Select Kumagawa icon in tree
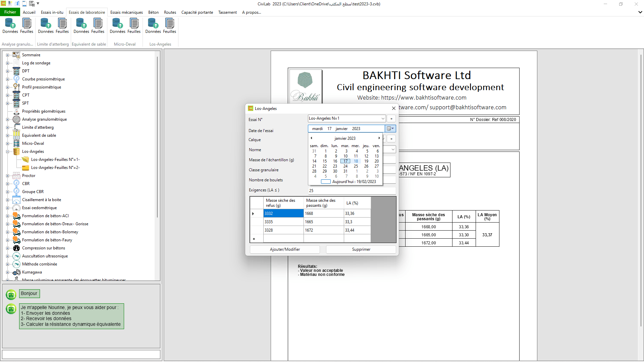The image size is (644, 362). pos(16,272)
